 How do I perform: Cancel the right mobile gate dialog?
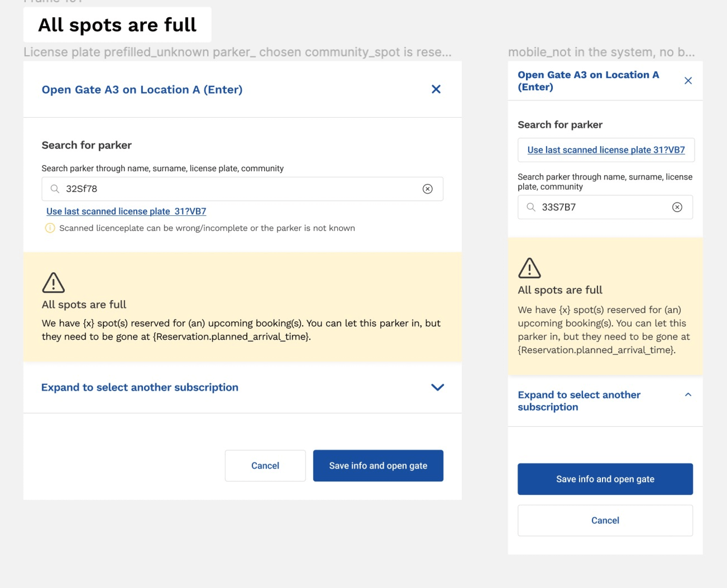coord(605,520)
